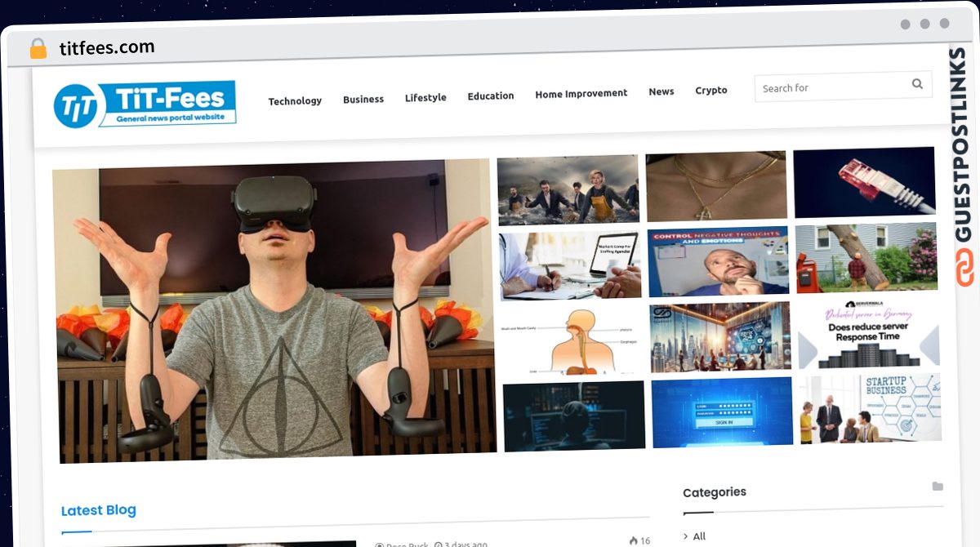Viewport: 980px width, 547px height.
Task: Open the Technology menu item
Action: [295, 101]
